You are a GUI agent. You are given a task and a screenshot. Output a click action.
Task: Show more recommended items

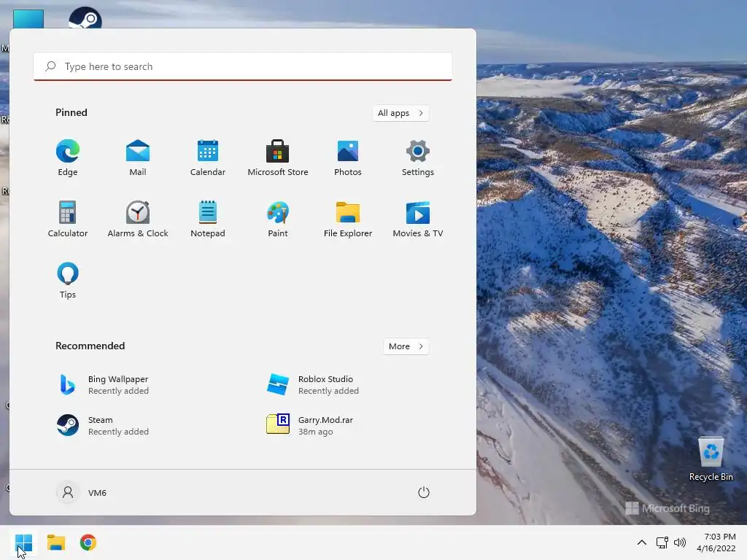pyautogui.click(x=406, y=346)
